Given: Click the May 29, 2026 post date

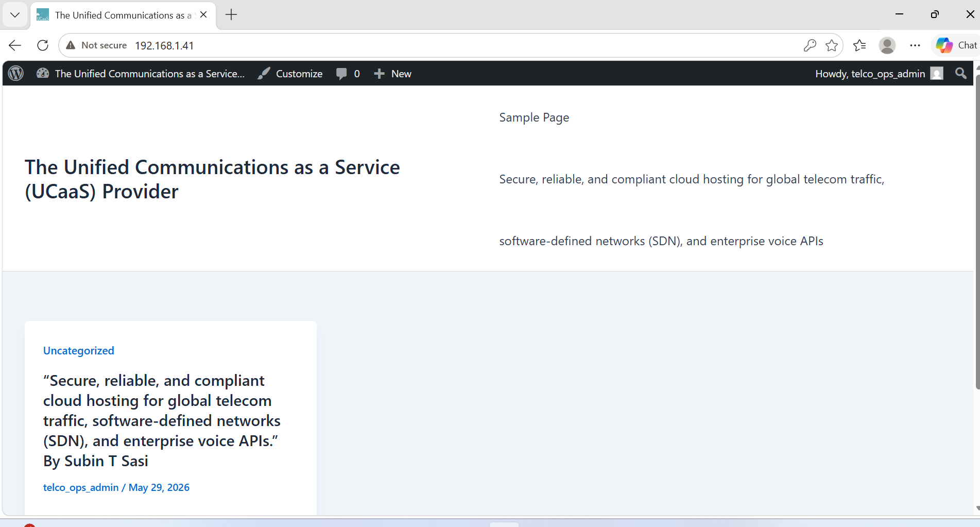Looking at the screenshot, I should (159, 487).
